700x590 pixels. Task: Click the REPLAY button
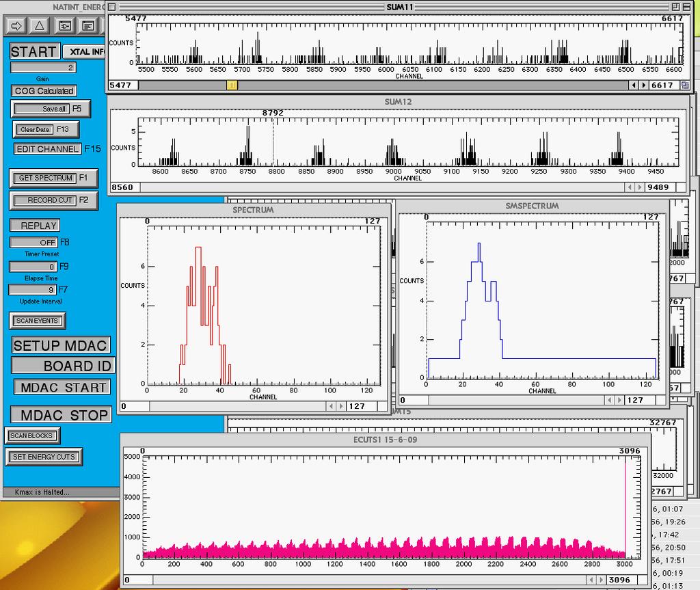35,226
